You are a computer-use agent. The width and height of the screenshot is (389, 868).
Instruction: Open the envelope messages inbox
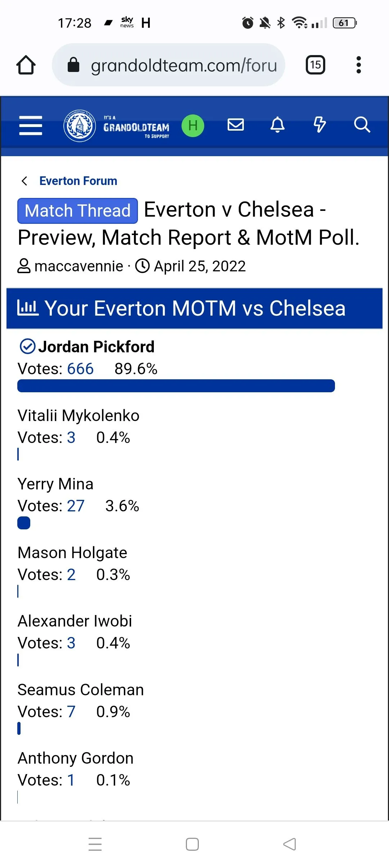click(x=236, y=125)
